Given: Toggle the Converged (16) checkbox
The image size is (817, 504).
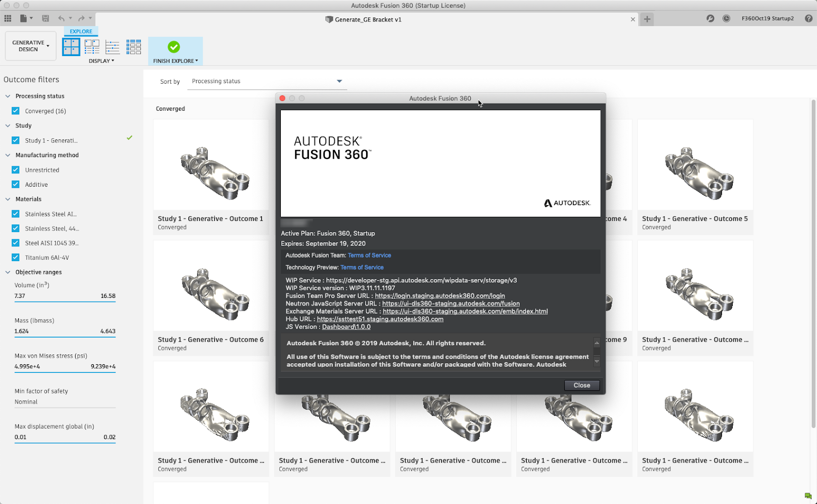Looking at the screenshot, I should 16,111.
